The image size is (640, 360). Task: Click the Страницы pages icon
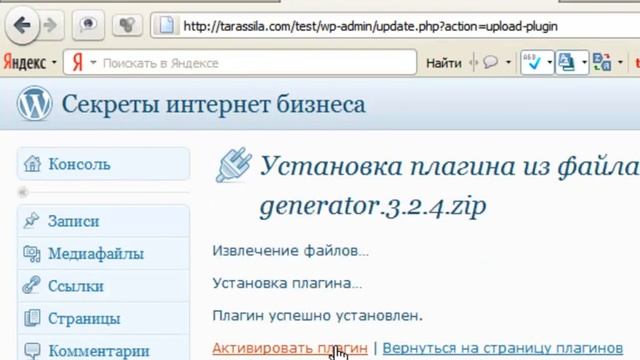tap(32, 318)
